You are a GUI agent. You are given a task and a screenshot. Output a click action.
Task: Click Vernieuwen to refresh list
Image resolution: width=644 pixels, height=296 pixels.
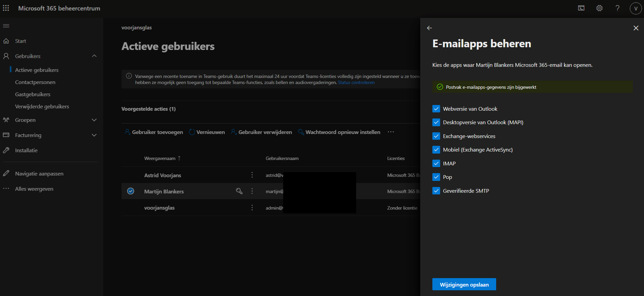click(207, 132)
